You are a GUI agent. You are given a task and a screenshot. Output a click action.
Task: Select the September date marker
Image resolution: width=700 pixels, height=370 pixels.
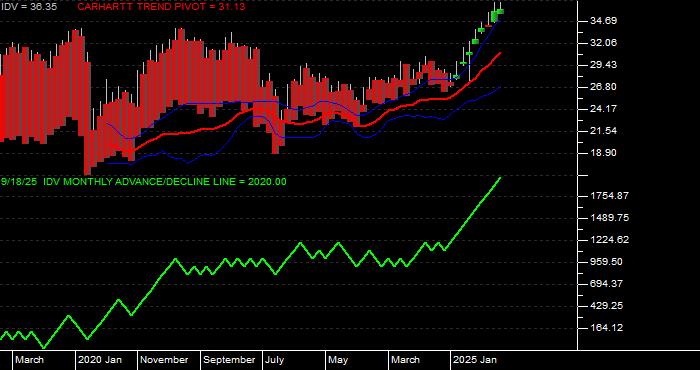pos(229,360)
